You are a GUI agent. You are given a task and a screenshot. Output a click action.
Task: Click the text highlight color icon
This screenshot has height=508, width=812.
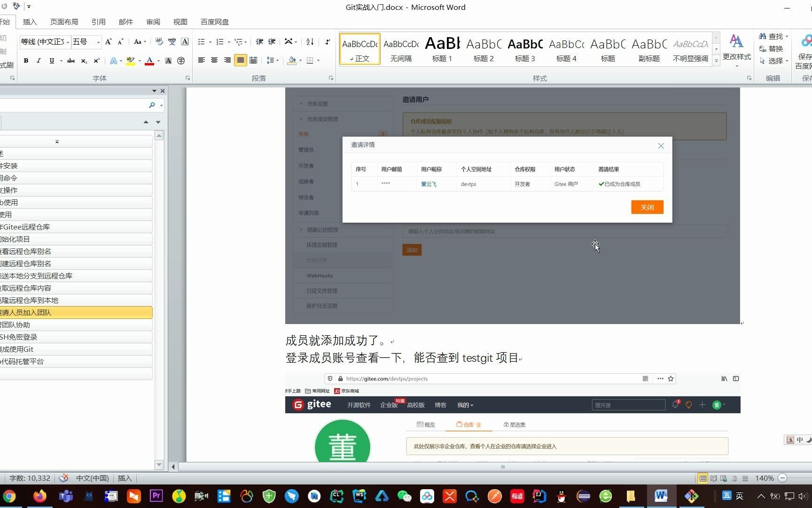tap(131, 60)
